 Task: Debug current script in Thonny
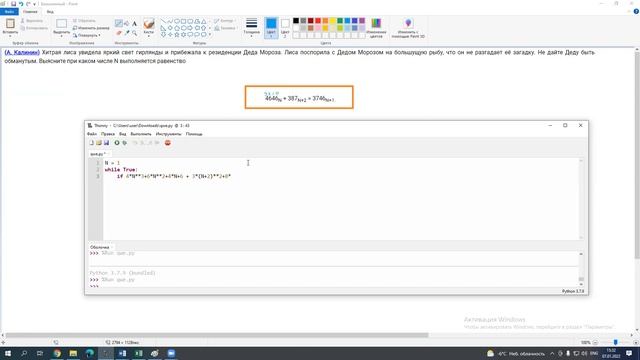tap(124, 143)
